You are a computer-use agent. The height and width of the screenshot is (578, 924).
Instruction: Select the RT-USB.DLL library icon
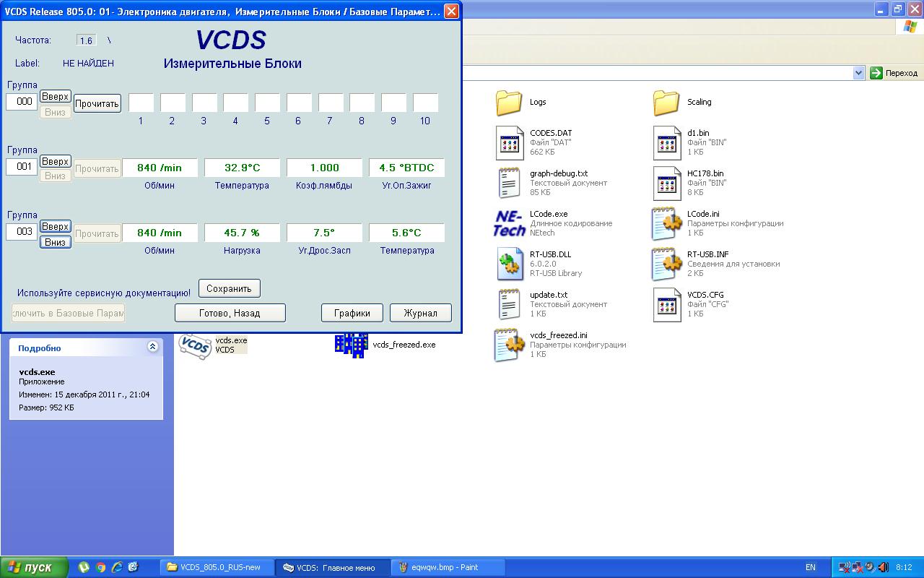pyautogui.click(x=509, y=264)
